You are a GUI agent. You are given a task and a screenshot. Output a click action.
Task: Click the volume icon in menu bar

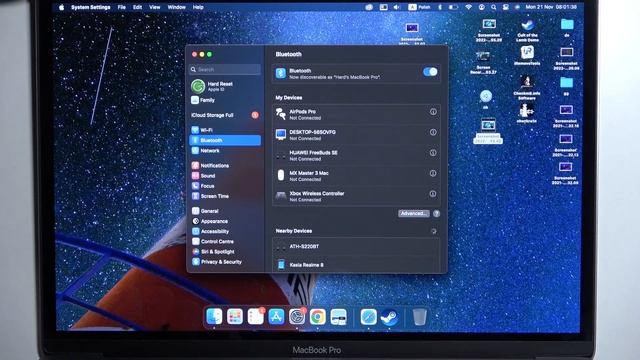click(396, 7)
